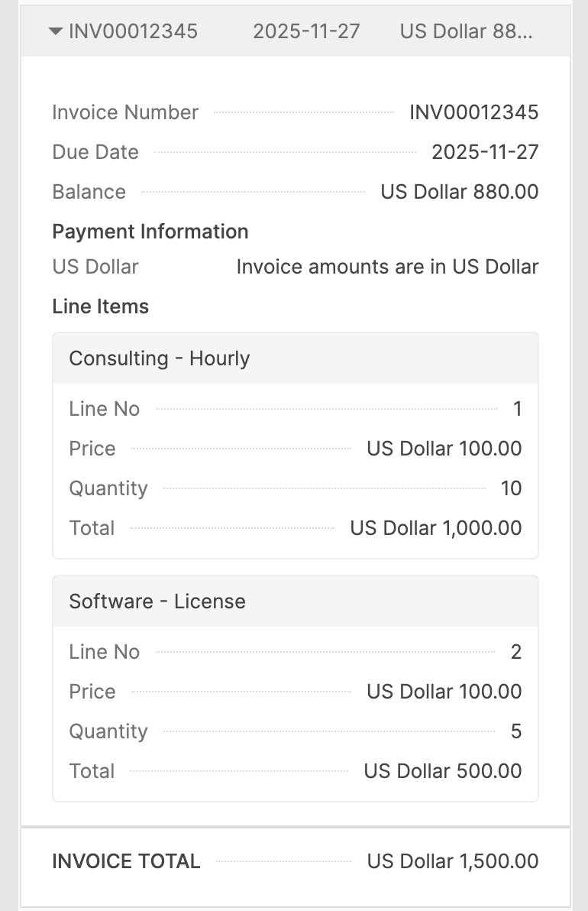Click the 'Invoice amounts are in US Dollar' text

(x=387, y=267)
